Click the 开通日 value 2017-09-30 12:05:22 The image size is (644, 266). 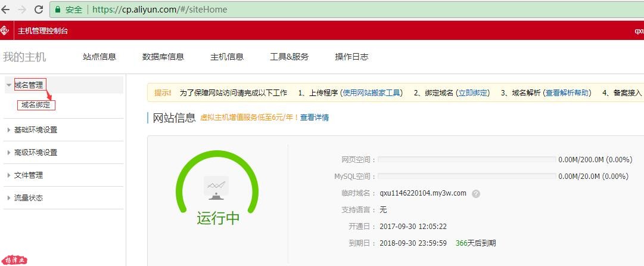coord(413,227)
